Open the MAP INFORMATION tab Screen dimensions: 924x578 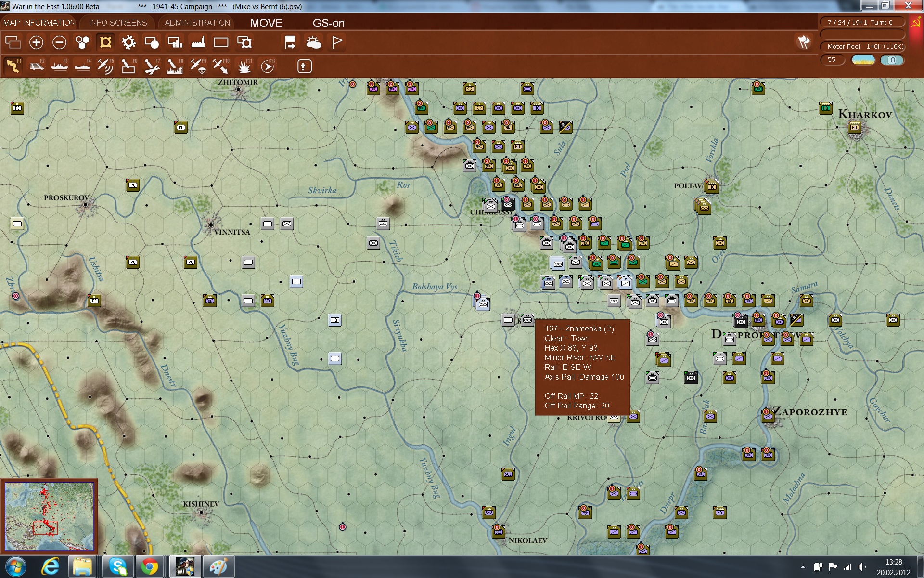point(39,23)
